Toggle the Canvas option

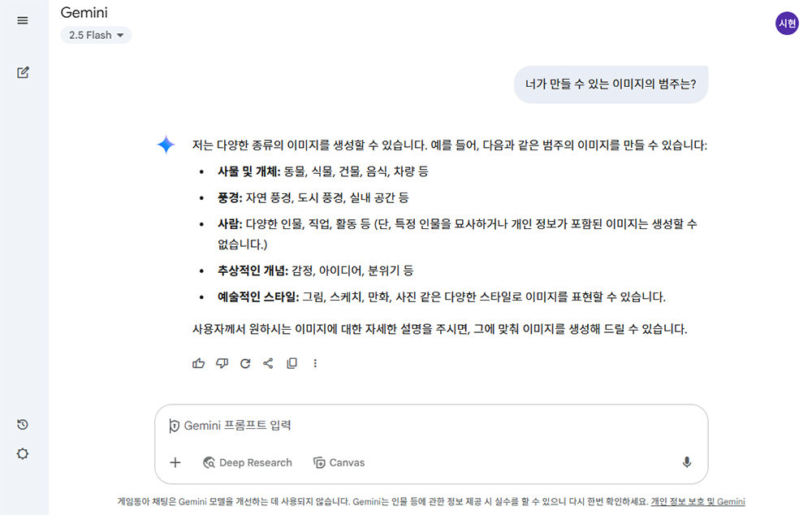point(339,462)
